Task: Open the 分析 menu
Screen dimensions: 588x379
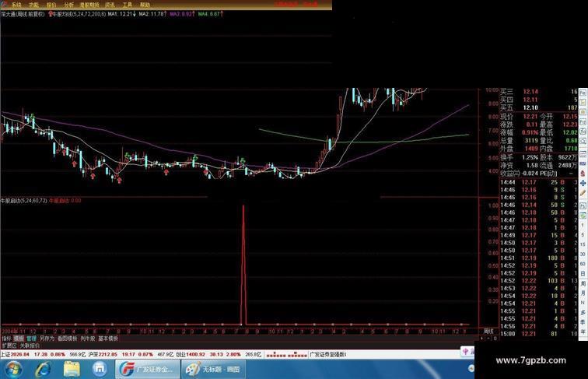Action: click(x=69, y=5)
